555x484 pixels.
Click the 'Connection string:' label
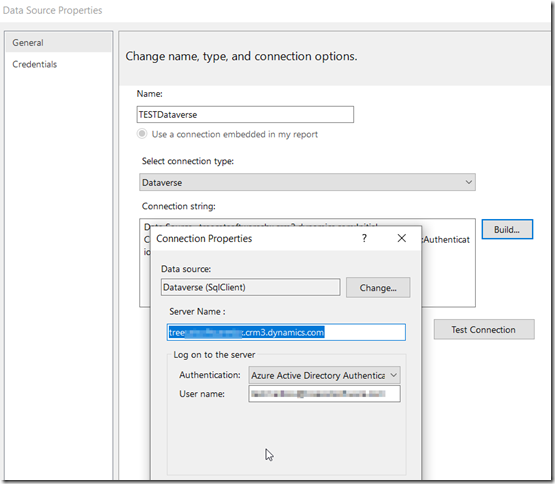[x=179, y=206]
